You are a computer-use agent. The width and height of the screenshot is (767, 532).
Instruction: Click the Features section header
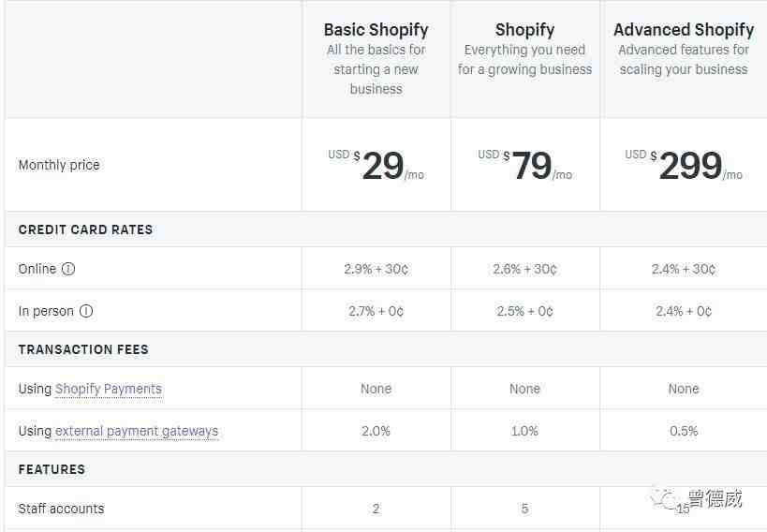click(52, 469)
